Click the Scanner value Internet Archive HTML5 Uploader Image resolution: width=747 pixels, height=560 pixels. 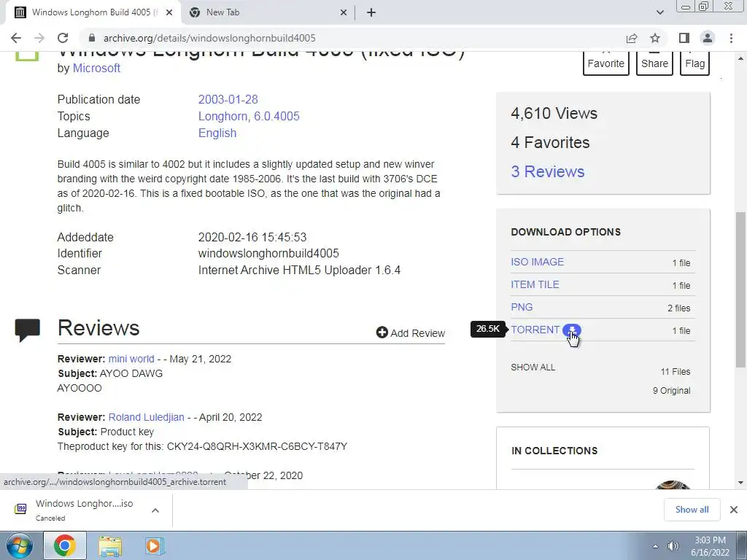[299, 270]
